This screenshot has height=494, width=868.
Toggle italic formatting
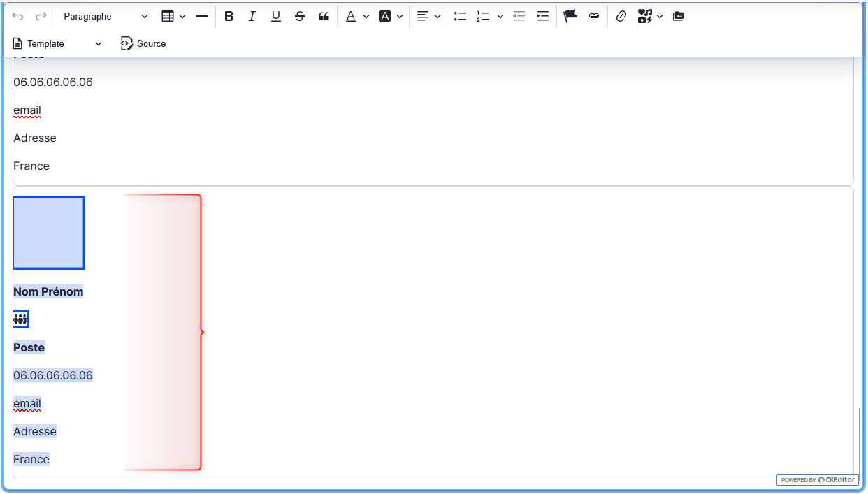252,16
